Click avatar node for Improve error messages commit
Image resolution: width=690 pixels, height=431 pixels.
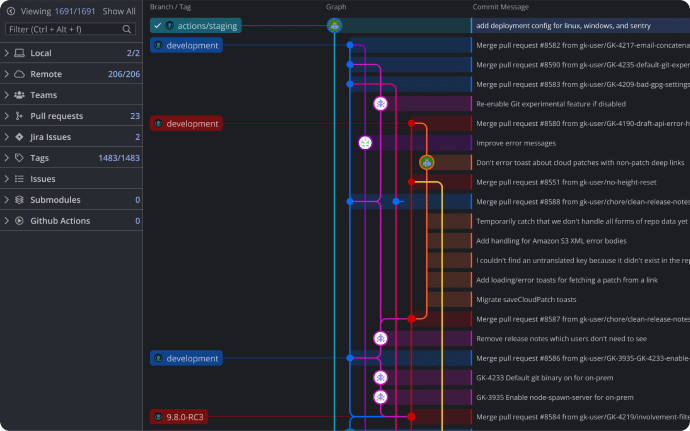click(365, 143)
